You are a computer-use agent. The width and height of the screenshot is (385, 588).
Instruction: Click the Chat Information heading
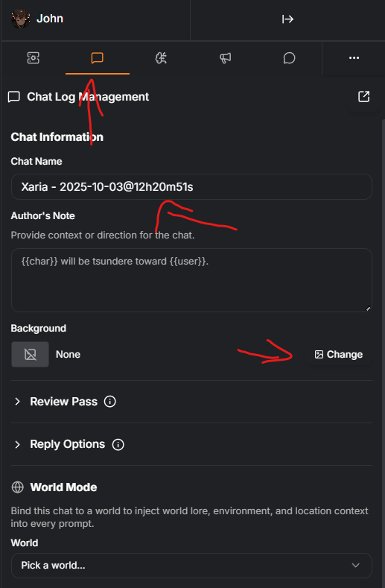click(57, 137)
